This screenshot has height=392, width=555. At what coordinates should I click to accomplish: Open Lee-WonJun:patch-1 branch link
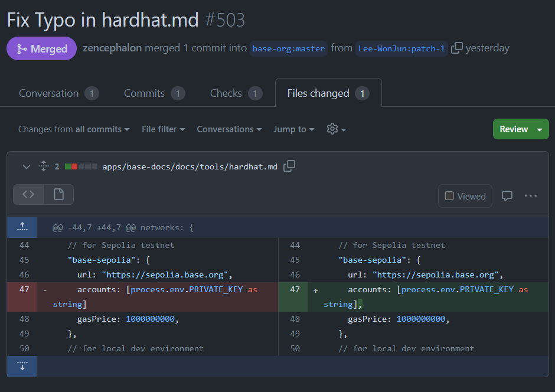[x=401, y=48]
